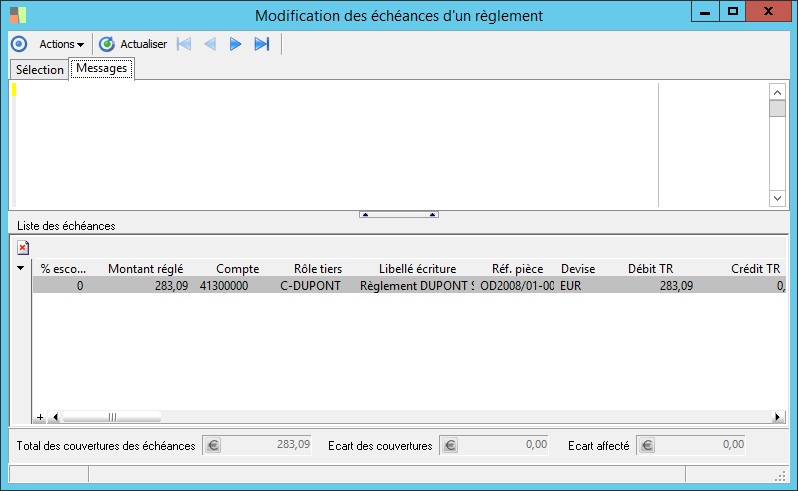This screenshot has width=798, height=491.
Task: Click the 'Réf. pièce' column header
Action: 517,269
